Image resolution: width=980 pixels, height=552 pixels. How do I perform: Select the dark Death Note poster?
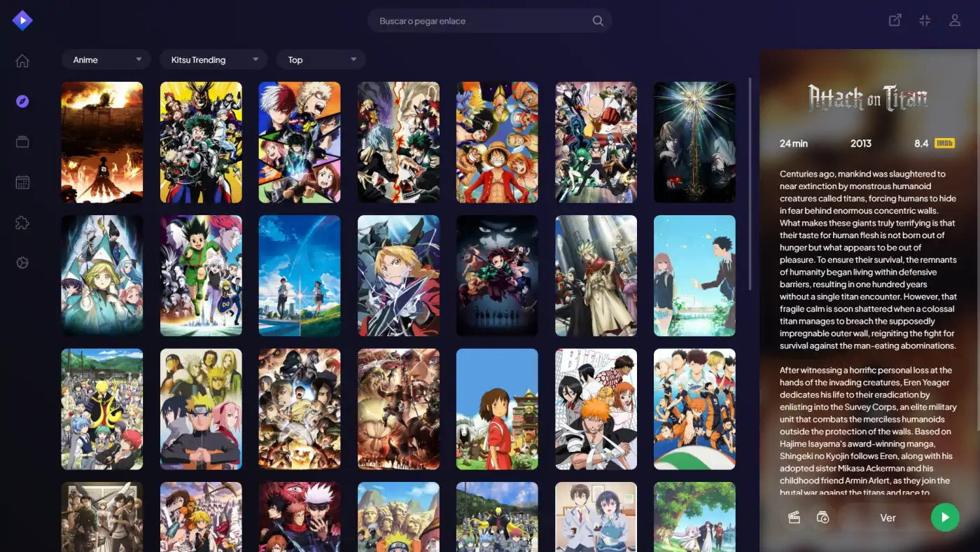[x=694, y=142]
